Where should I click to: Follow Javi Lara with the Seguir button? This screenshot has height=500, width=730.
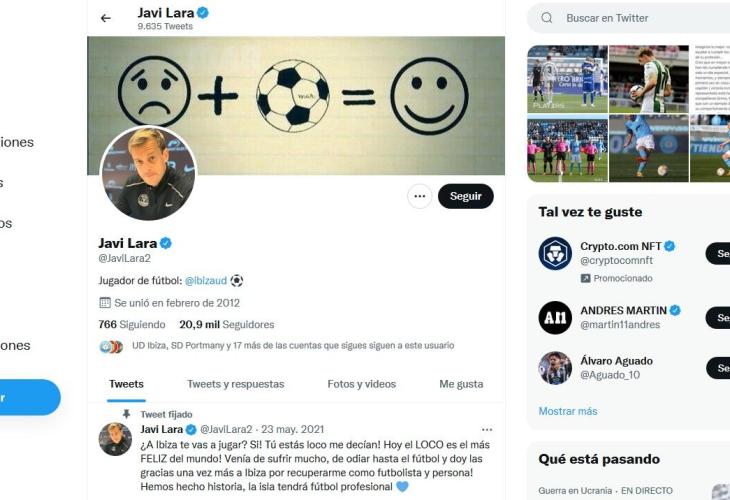(466, 196)
